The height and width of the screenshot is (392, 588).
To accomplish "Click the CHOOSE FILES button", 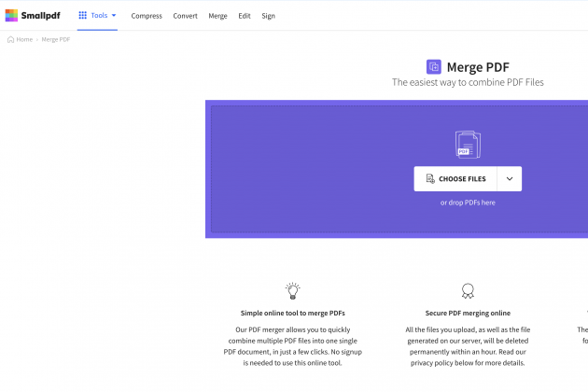I will point(455,179).
